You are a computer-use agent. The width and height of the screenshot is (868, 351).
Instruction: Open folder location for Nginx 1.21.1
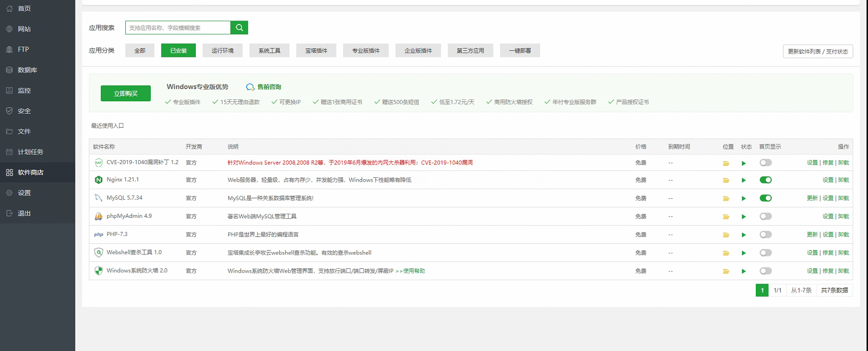(726, 180)
